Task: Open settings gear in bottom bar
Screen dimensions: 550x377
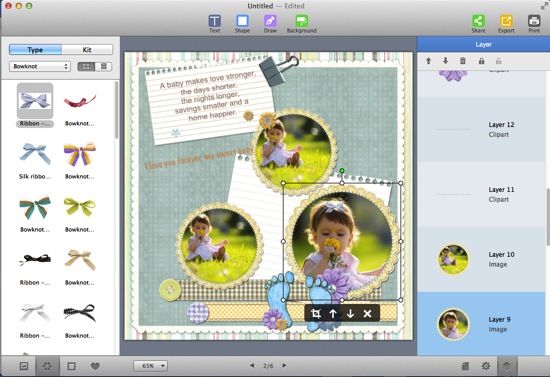Action: pos(486,366)
